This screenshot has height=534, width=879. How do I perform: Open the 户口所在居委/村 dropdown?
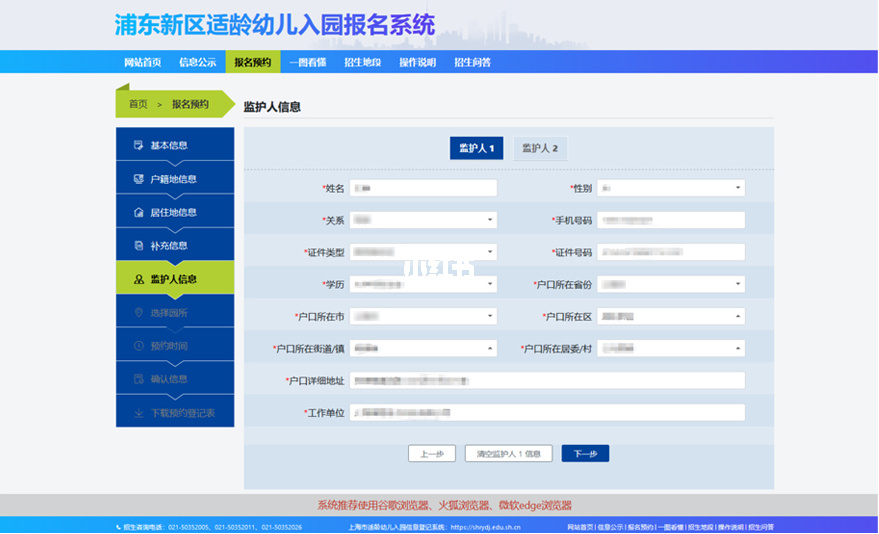click(x=670, y=349)
